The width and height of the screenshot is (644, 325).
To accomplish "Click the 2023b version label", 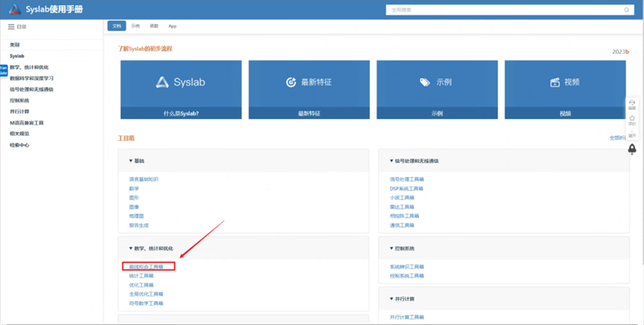I will click(621, 51).
